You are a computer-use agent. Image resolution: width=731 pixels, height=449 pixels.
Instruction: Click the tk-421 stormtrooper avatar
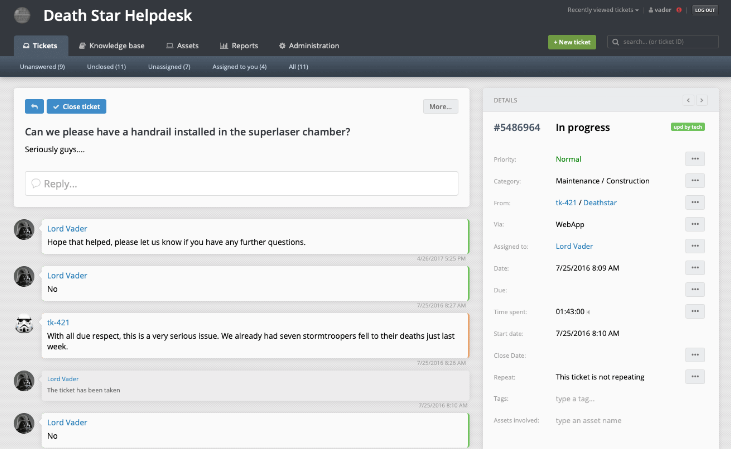point(24,324)
